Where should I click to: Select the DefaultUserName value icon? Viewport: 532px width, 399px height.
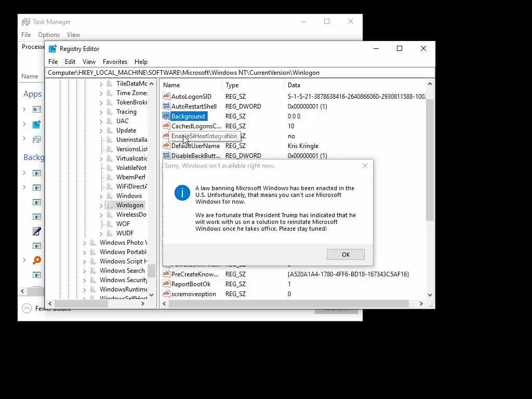pos(166,145)
